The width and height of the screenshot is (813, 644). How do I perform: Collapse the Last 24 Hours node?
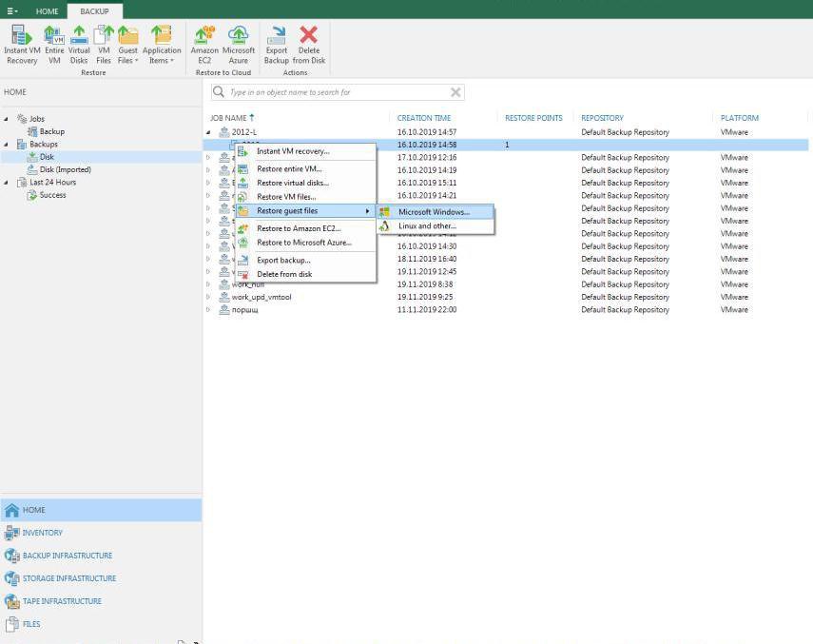pos(7,182)
